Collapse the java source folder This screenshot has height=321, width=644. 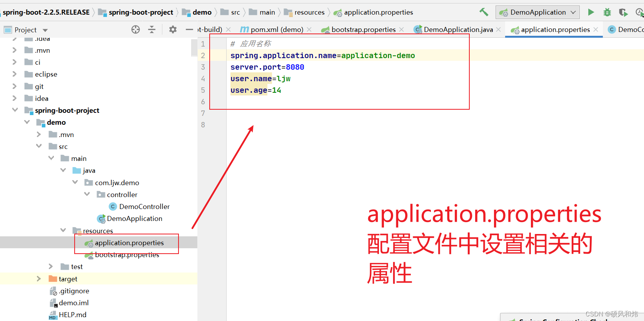click(63, 170)
